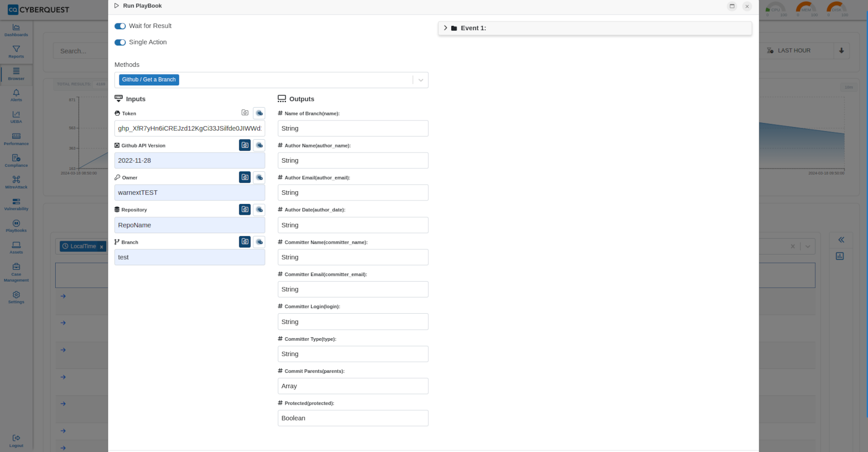Click the Search field in background
868x452 pixels.
pyautogui.click(x=80, y=51)
